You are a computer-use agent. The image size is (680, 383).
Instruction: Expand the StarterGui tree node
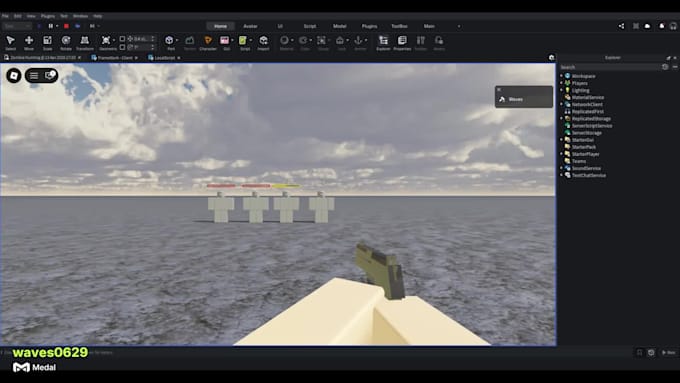click(562, 140)
